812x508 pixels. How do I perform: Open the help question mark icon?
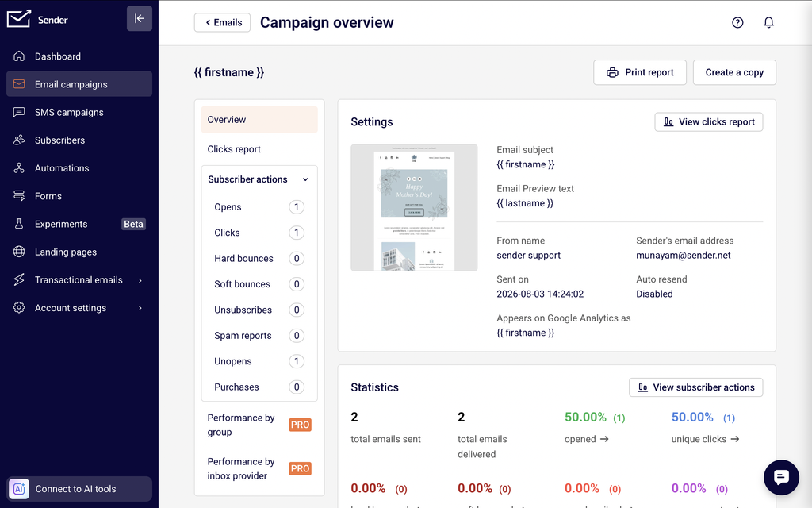737,22
